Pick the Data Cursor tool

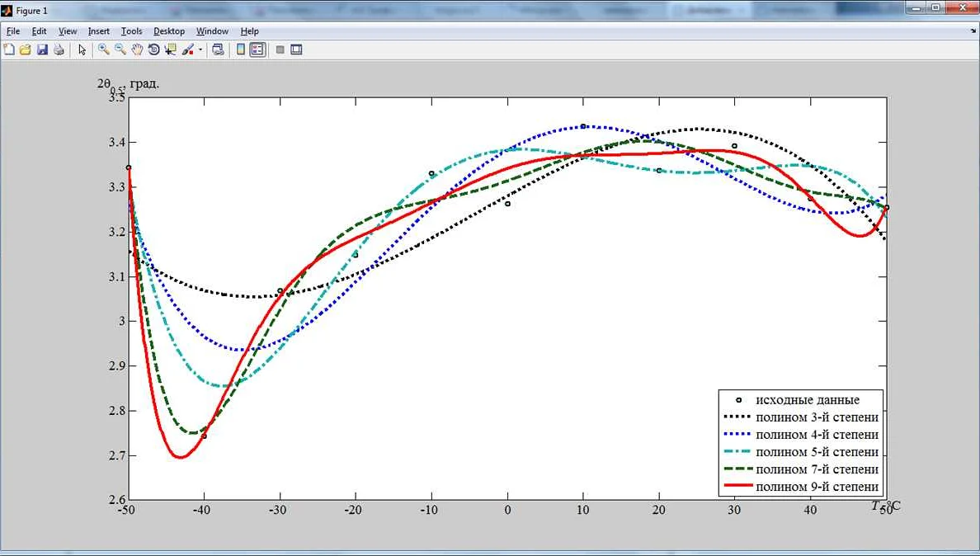[x=171, y=49]
